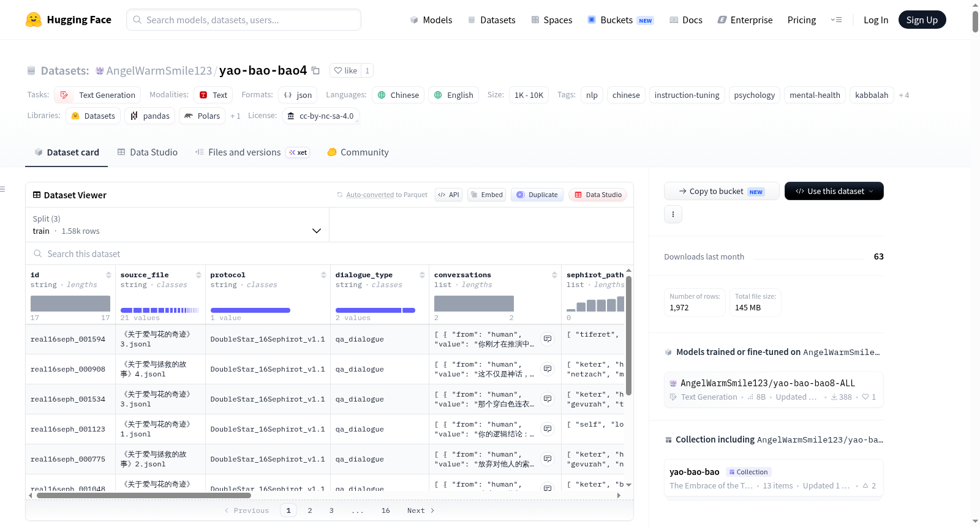
Task: Click the instruction-tuning tag
Action: [687, 95]
